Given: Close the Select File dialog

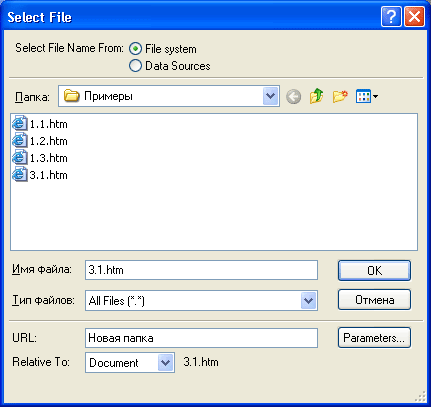Looking at the screenshot, I should pos(414,16).
